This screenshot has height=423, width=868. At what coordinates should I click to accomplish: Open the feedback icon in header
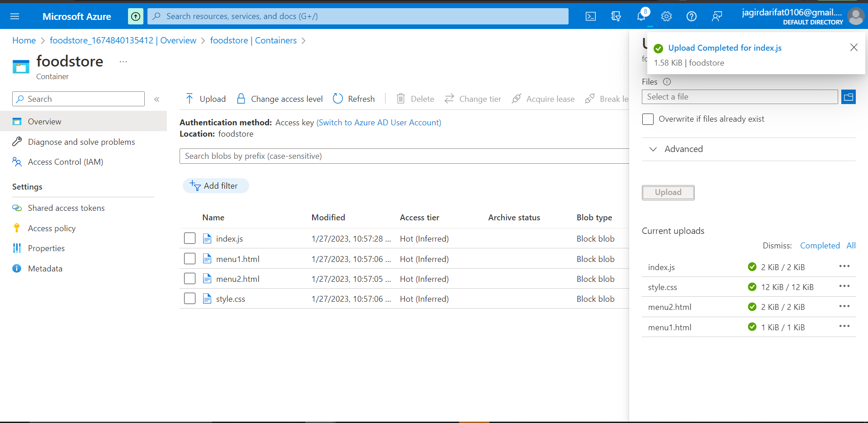[x=717, y=16]
